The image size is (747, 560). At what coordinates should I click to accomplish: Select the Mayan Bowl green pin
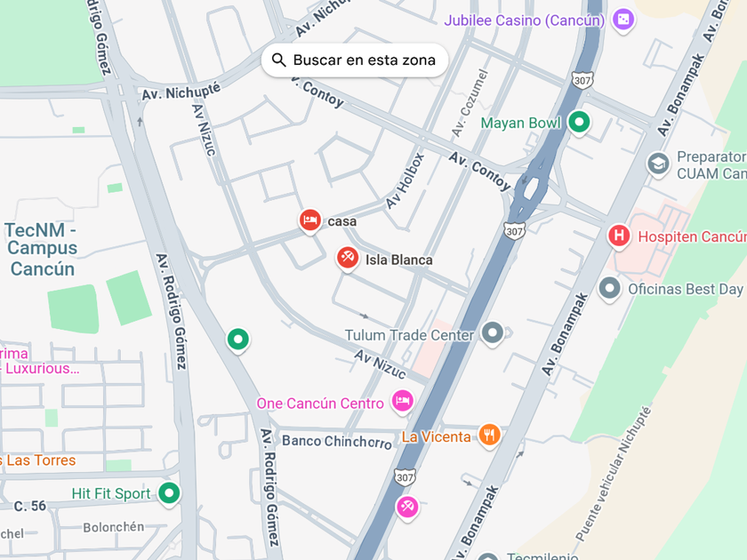(x=579, y=123)
